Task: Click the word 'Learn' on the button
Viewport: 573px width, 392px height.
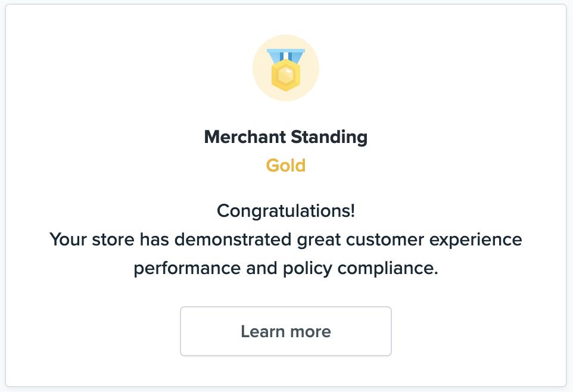Action: pyautogui.click(x=261, y=331)
